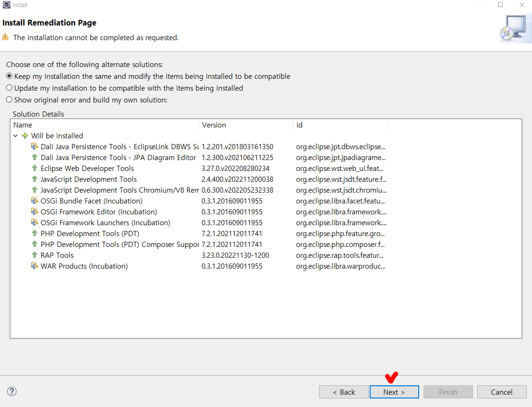This screenshot has height=407, width=532.
Task: Click the feature icon for OSGi Framework Launchers
Action: click(x=34, y=222)
